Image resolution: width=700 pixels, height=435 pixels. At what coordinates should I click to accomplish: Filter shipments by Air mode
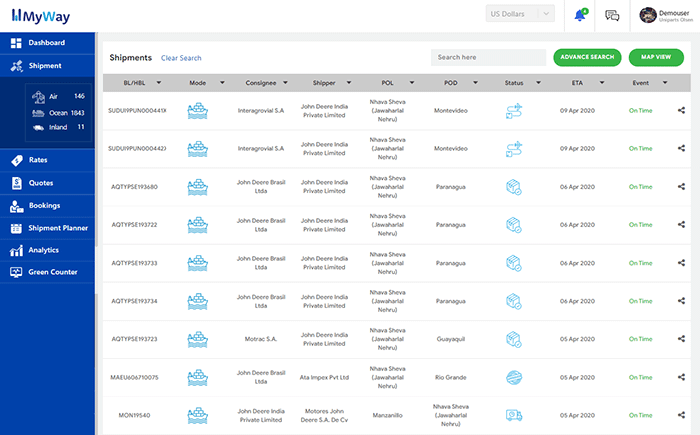(58, 96)
